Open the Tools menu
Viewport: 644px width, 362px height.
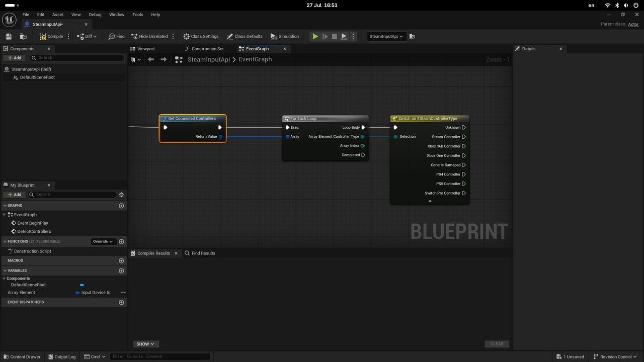coord(138,15)
